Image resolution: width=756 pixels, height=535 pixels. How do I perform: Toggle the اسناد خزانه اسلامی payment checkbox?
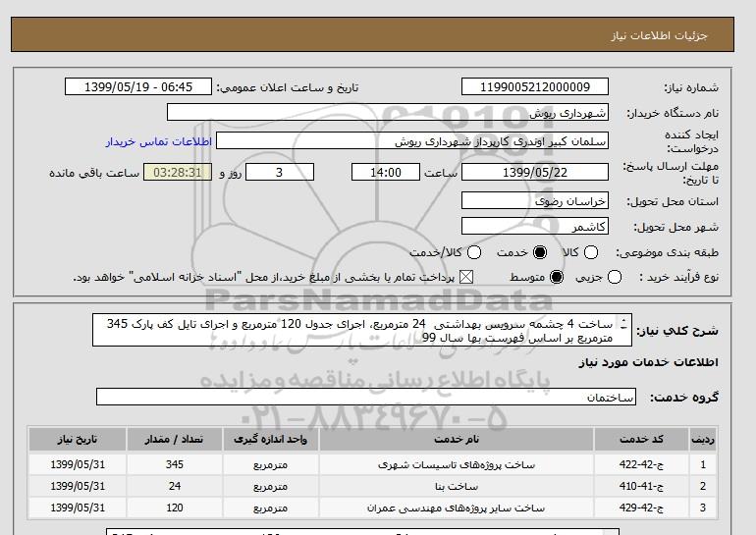point(465,277)
